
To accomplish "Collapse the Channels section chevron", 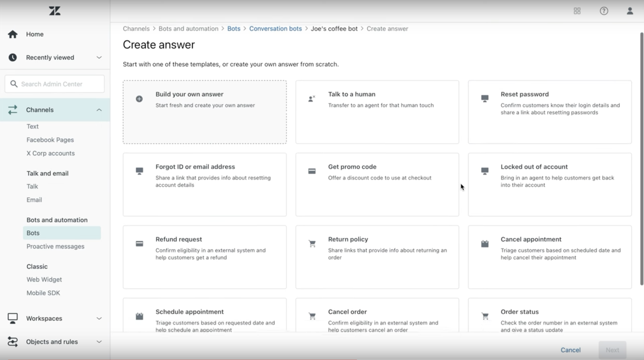I will click(x=99, y=110).
